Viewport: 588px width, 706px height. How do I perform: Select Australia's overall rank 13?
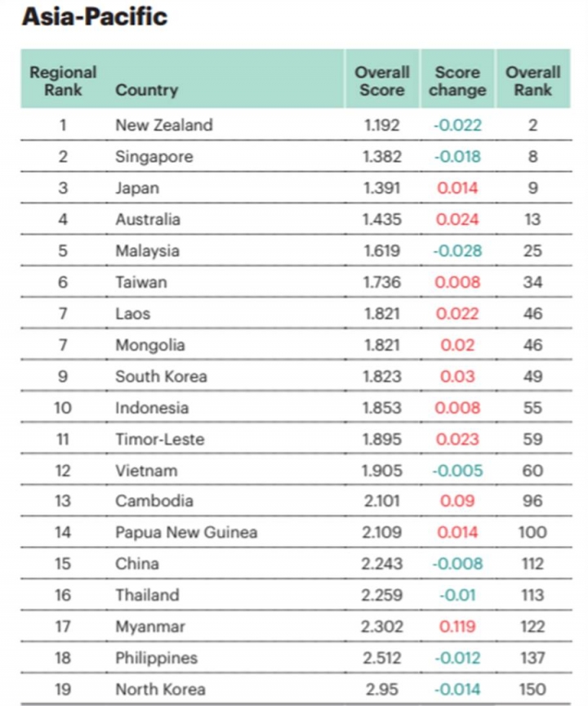(532, 220)
